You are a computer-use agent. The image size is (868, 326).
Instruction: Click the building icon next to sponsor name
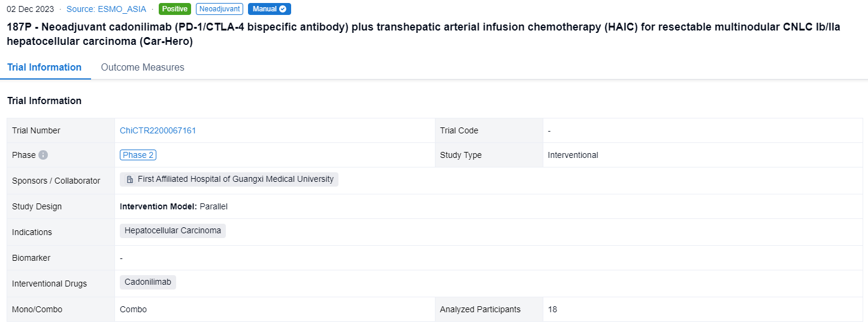(x=130, y=179)
